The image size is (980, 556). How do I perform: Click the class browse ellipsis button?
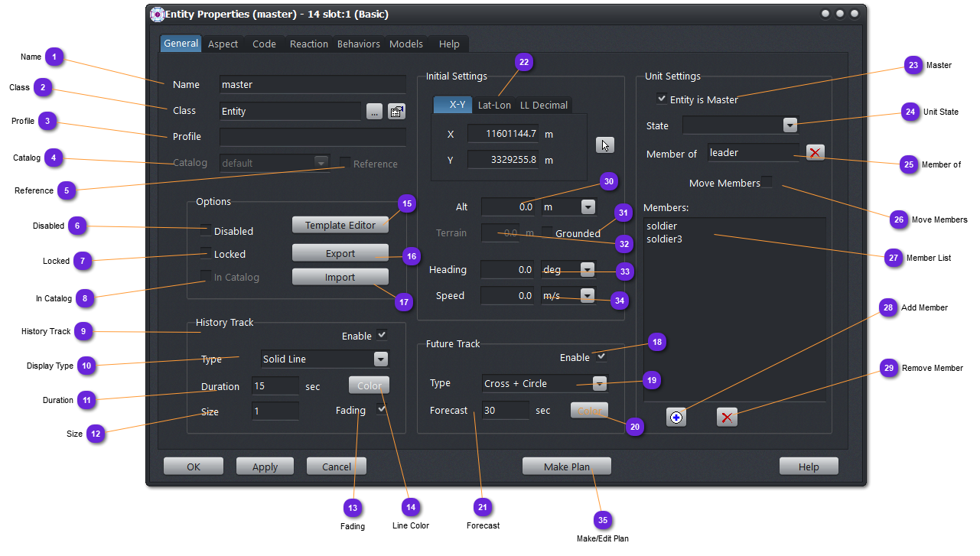click(374, 112)
